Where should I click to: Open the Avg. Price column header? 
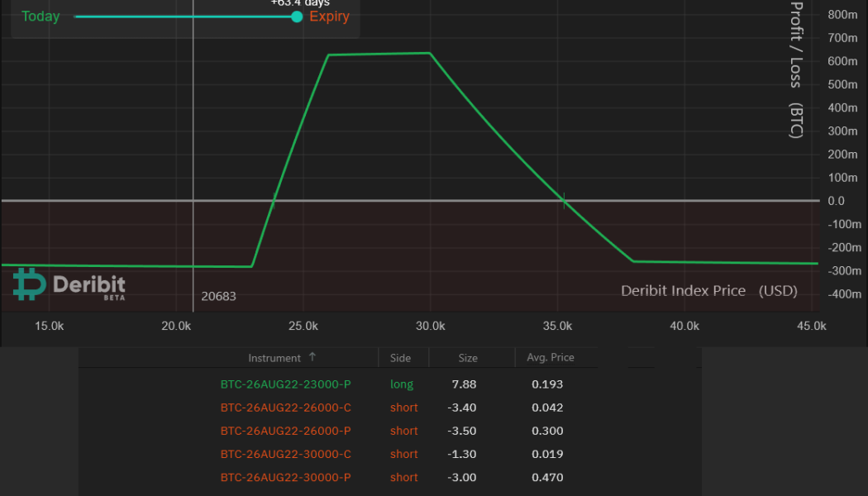point(550,357)
